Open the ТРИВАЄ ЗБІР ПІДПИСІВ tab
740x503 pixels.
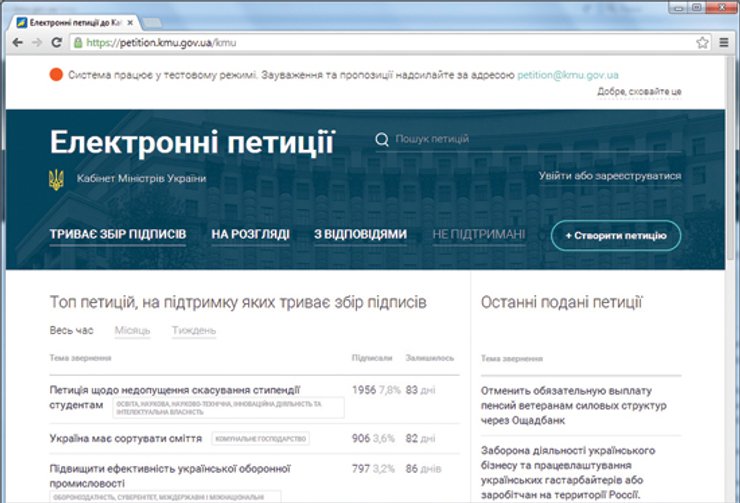point(118,235)
